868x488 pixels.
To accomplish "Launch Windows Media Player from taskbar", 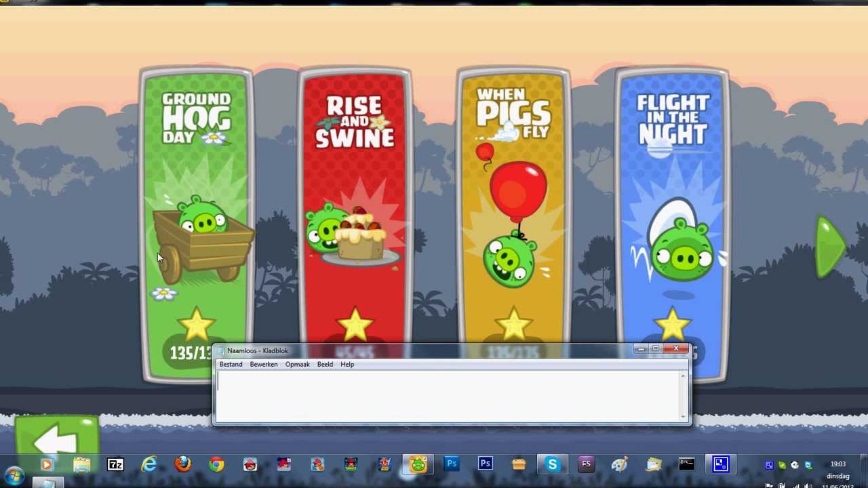I will pyautogui.click(x=47, y=465).
